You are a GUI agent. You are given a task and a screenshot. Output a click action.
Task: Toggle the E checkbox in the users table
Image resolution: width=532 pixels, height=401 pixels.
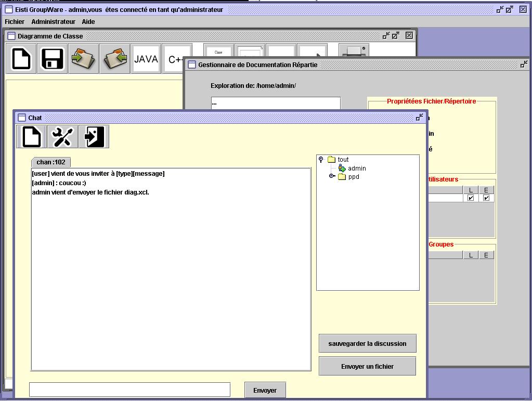[x=486, y=198]
